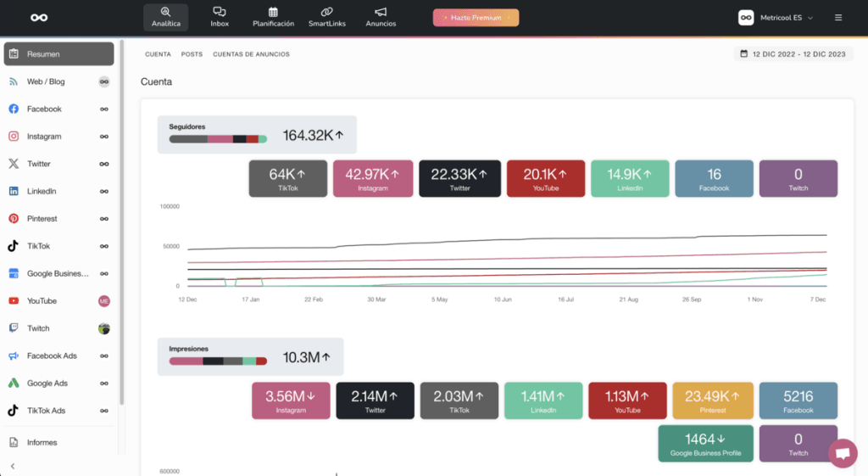The height and width of the screenshot is (476, 868).
Task: Select the Google Business Profile 1464 card
Action: 705,443
